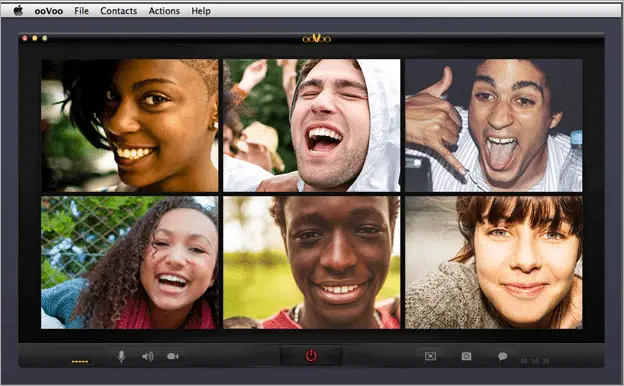Minimize the ooVoo window with yellow button

point(35,38)
